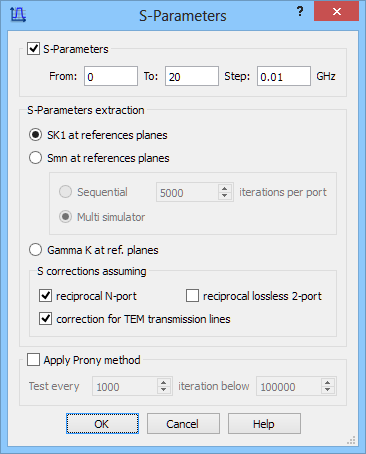
Task: Increase iterations per port value
Action: pos(225,189)
